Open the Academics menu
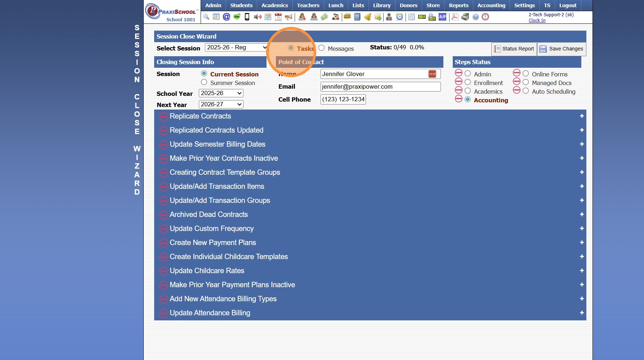Viewport: 644px width, 360px height. click(275, 5)
